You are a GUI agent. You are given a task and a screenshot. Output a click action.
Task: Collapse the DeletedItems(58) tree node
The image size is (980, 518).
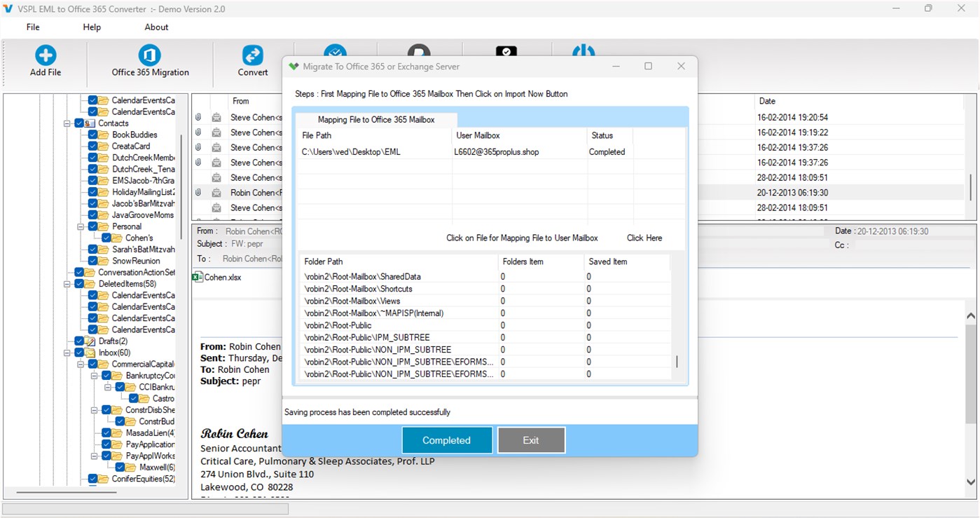pyautogui.click(x=65, y=283)
